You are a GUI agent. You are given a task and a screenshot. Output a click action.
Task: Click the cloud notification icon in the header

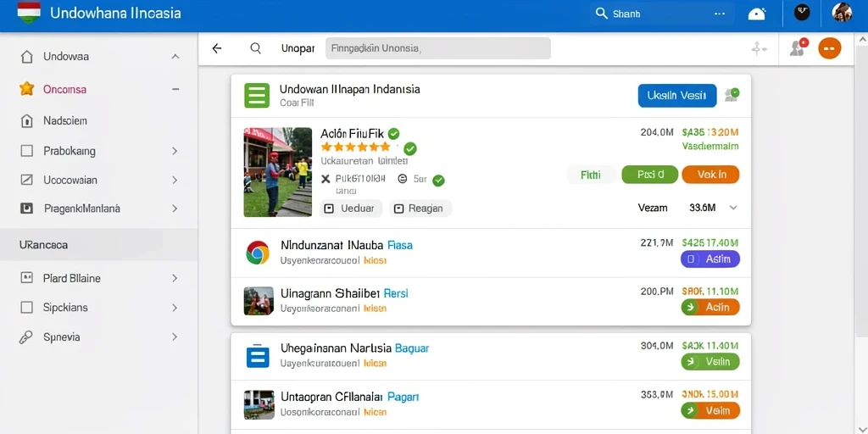pos(757,14)
